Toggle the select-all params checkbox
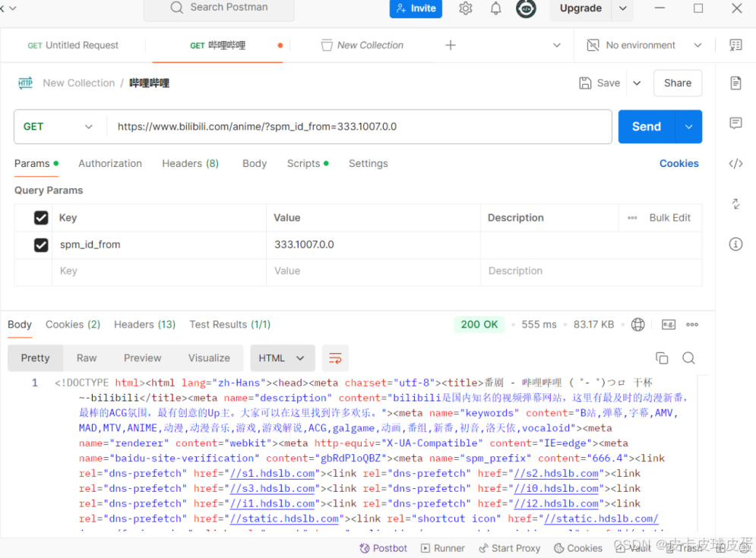This screenshot has width=756, height=558. click(x=40, y=217)
